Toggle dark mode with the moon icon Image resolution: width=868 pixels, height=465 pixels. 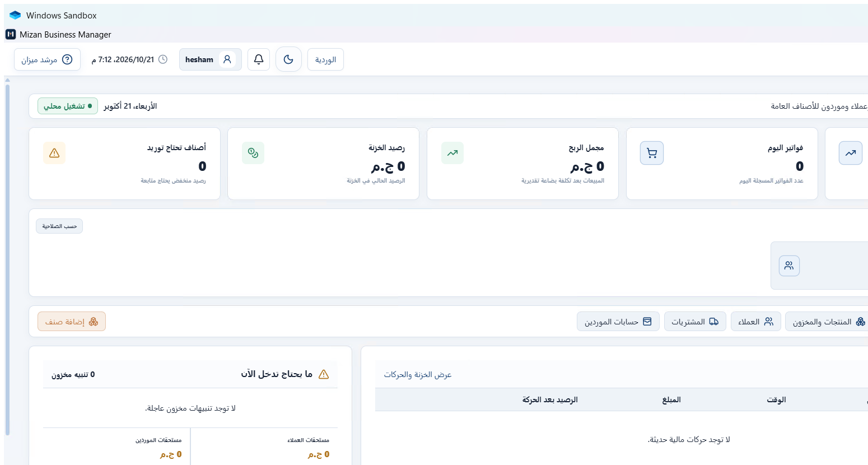[x=288, y=59]
